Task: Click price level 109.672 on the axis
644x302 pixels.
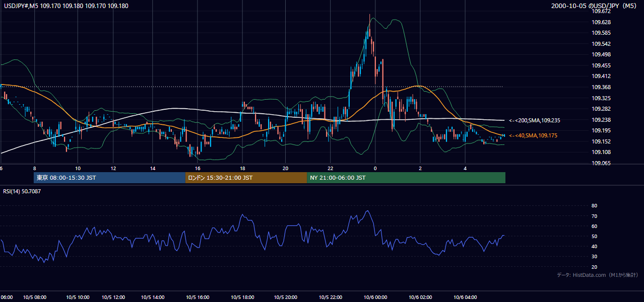Action: coord(602,11)
